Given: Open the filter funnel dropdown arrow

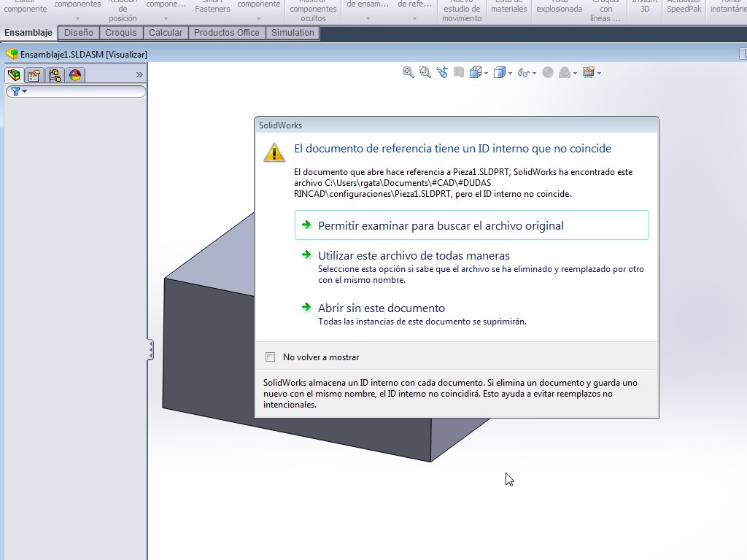Looking at the screenshot, I should 24,91.
